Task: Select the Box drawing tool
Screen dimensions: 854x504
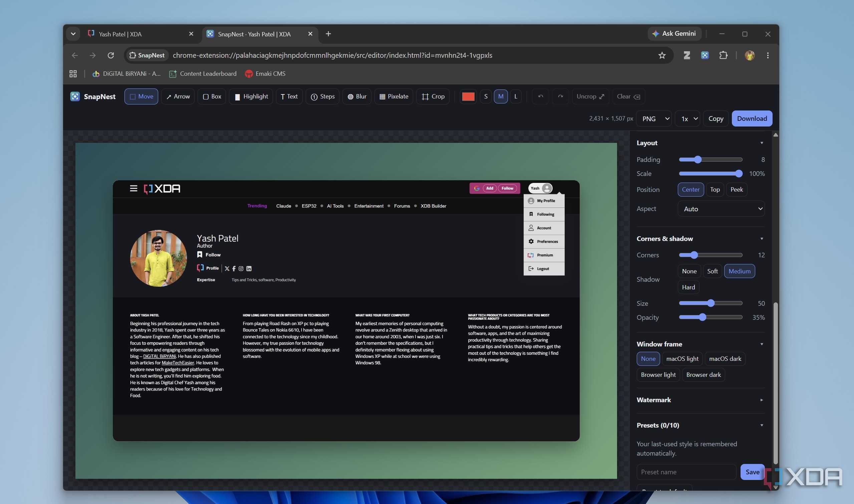Action: [x=212, y=96]
